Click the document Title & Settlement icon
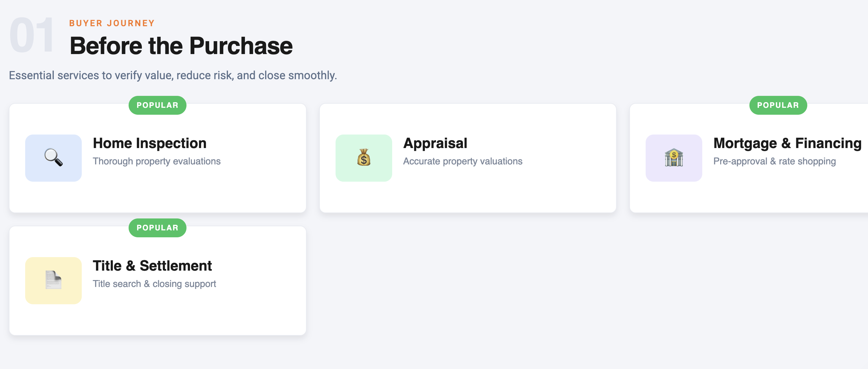The image size is (868, 369). coord(53,280)
